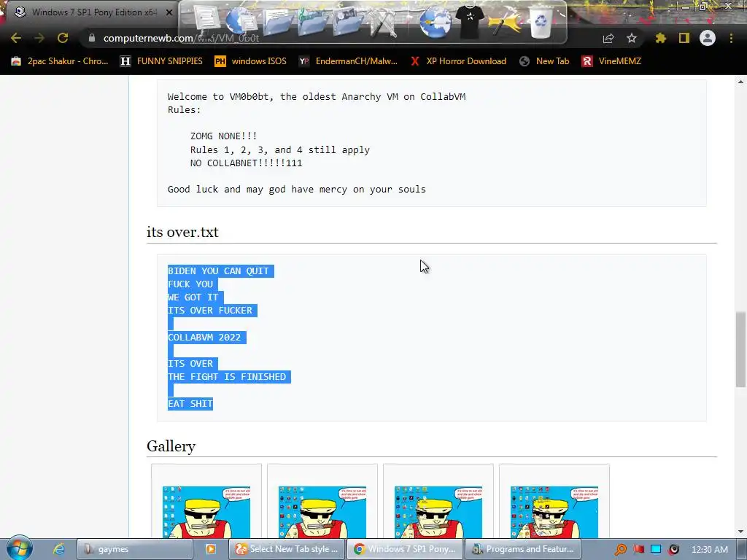
Task: Open the documents folder dock icon
Action: pyautogui.click(x=277, y=22)
